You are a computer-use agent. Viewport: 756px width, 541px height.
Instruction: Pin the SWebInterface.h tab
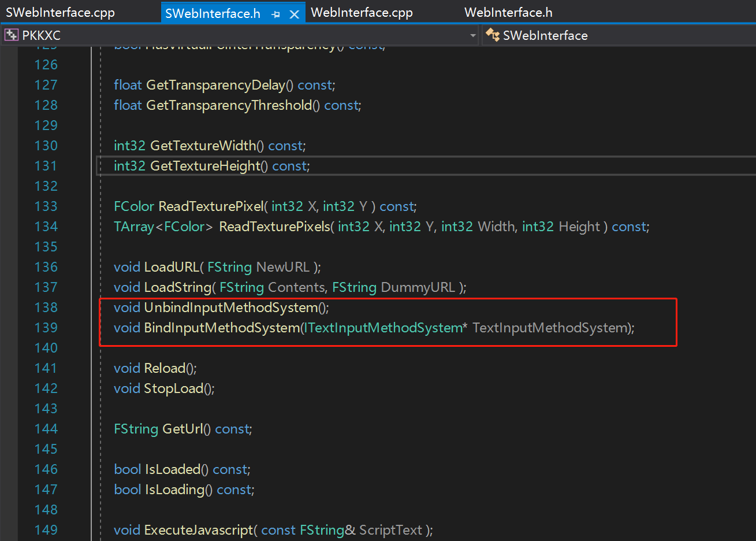pos(276,14)
